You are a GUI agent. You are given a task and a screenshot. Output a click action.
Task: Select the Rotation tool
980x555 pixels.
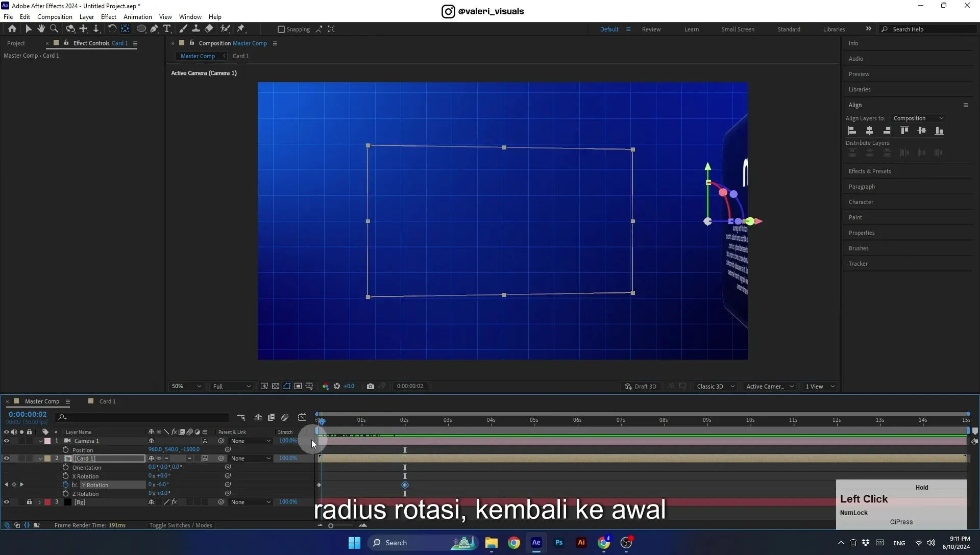[x=112, y=29]
